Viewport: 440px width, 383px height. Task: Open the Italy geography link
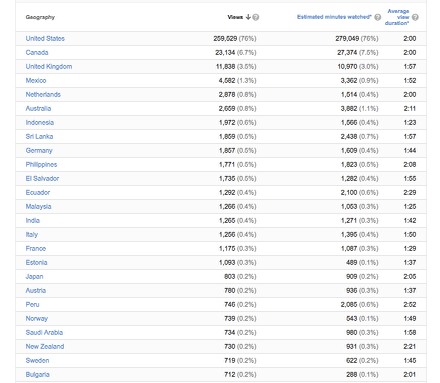32,234
